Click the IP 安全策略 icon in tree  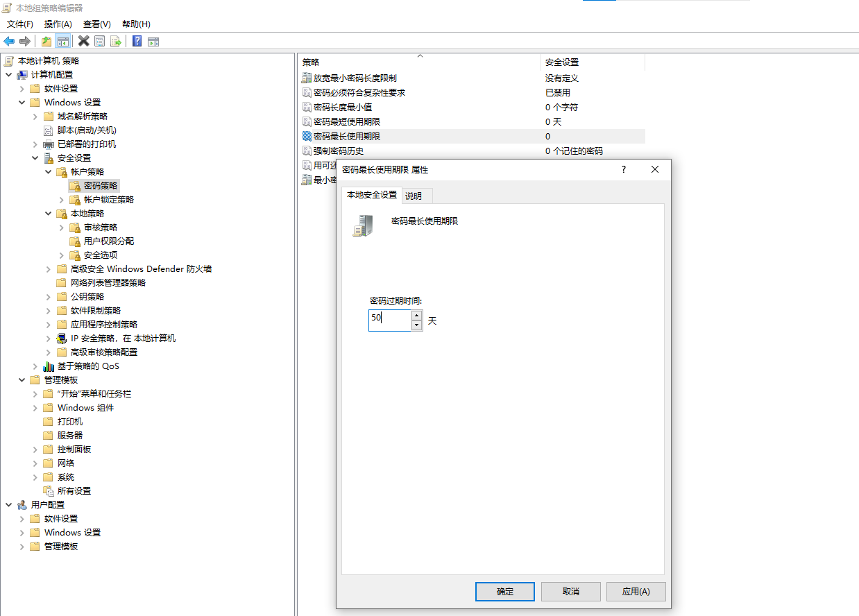click(62, 338)
